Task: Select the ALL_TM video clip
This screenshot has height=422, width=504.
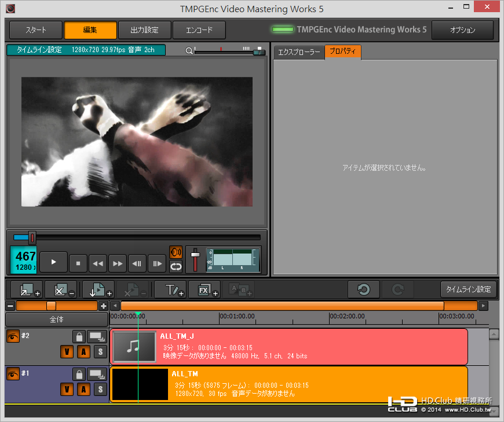Action: pyautogui.click(x=288, y=384)
